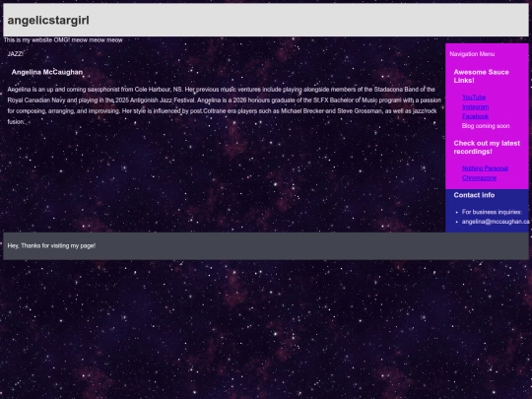Image resolution: width=532 pixels, height=399 pixels.
Task: Click 'For business inquiries:' list item
Action: (x=492, y=212)
